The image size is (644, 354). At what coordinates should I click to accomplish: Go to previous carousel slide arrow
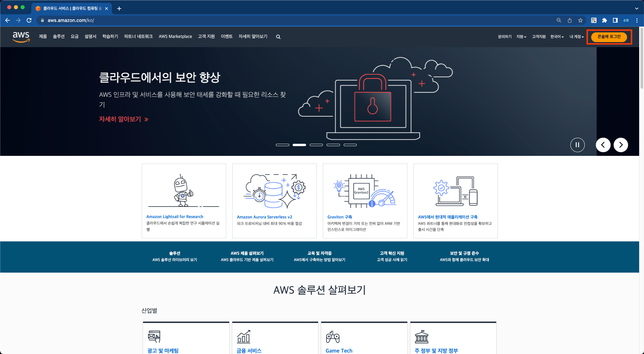[x=603, y=145]
